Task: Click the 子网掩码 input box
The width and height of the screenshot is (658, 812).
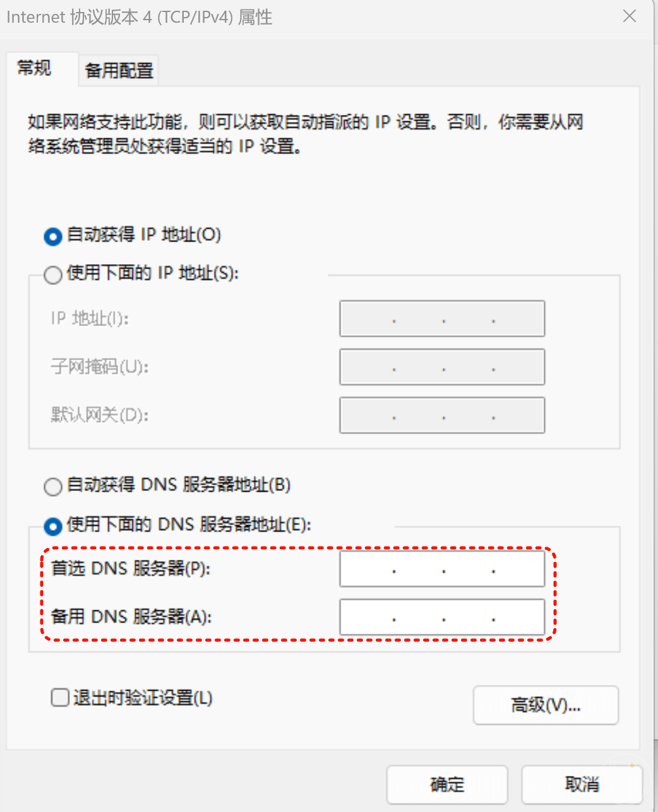Action: click(442, 367)
